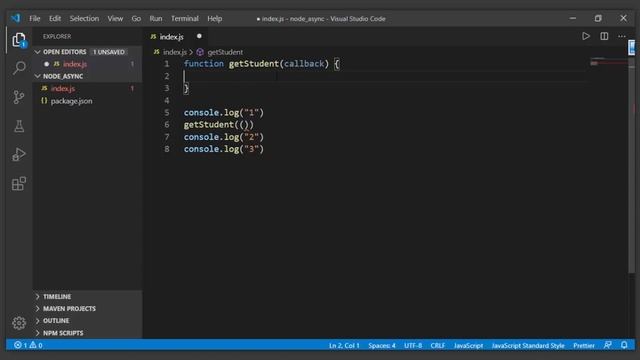Open editor More Actions ellipsis
This screenshot has width=640, height=360.
point(622,36)
